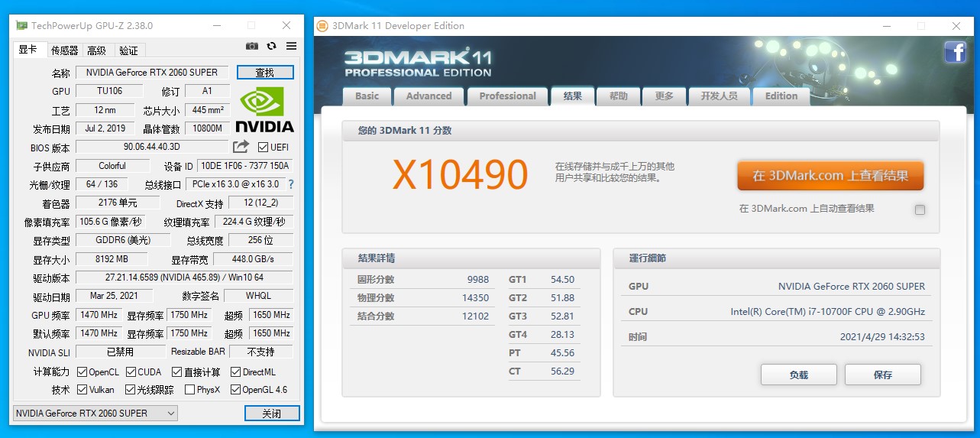
Task: Select the Professional tab in 3DMark
Action: 507,96
